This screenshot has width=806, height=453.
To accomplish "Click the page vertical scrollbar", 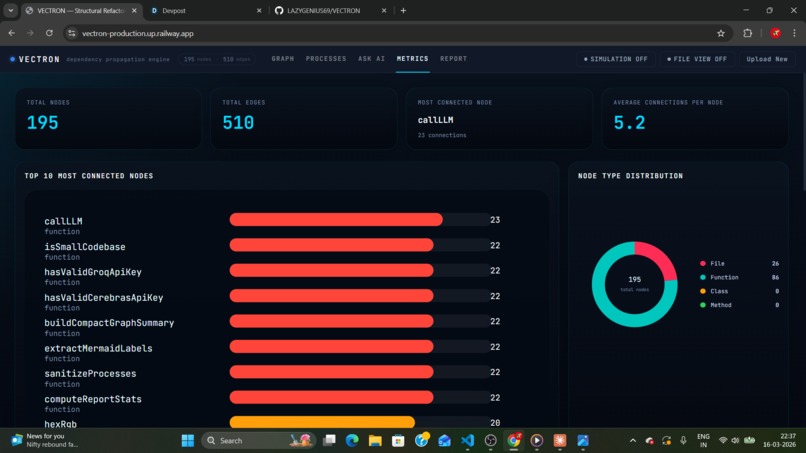I will pyautogui.click(x=802, y=131).
